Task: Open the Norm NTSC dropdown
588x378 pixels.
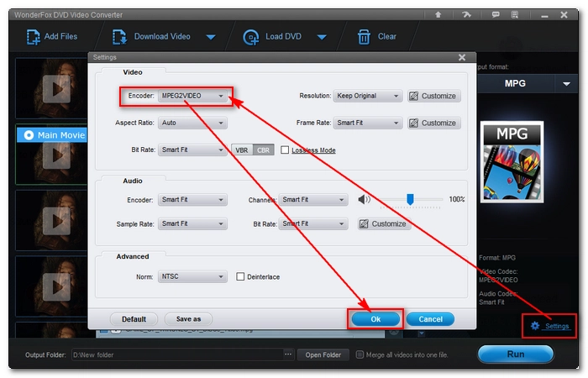Action: [192, 276]
